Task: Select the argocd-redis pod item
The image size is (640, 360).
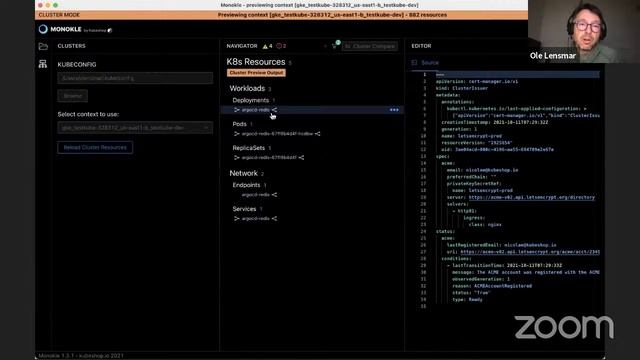Action: coord(277,134)
